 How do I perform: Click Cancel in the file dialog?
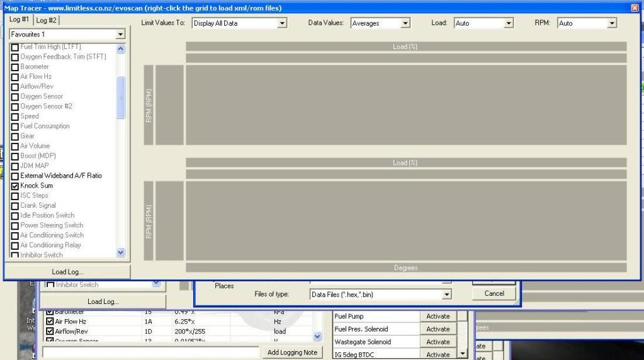[494, 293]
